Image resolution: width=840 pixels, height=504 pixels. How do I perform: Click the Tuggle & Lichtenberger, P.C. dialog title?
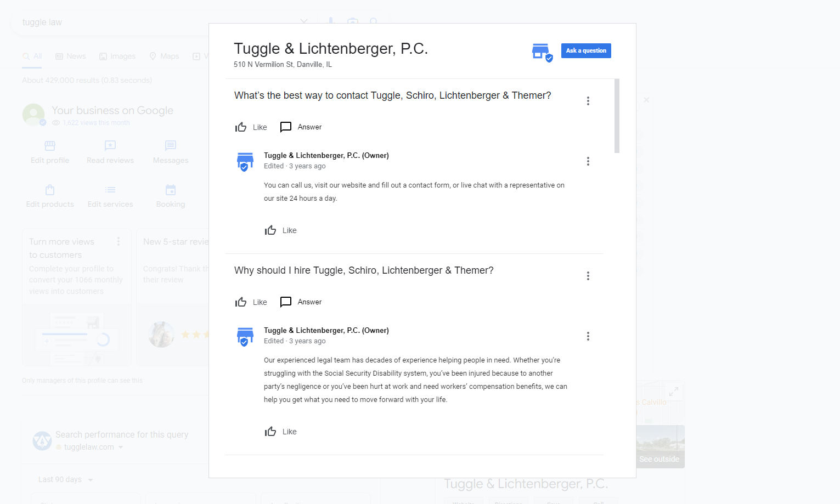[331, 48]
